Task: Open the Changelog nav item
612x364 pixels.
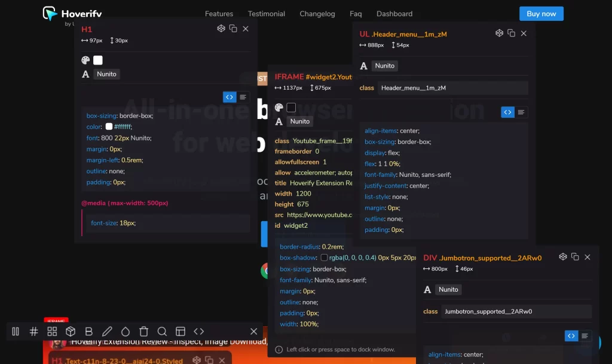Action: [x=317, y=14]
